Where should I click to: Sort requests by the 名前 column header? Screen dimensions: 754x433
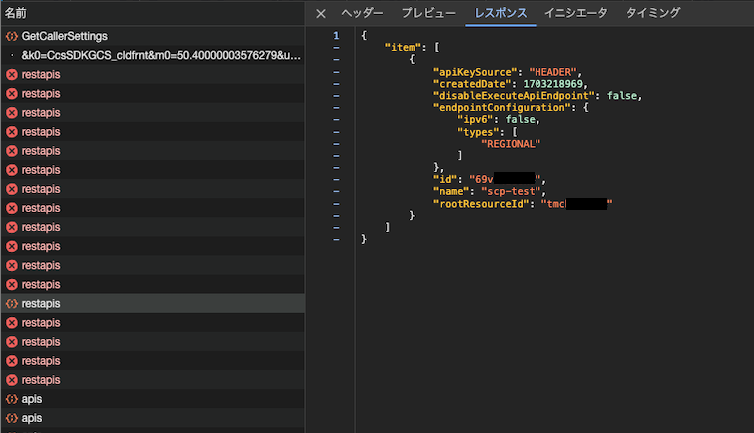click(x=15, y=13)
